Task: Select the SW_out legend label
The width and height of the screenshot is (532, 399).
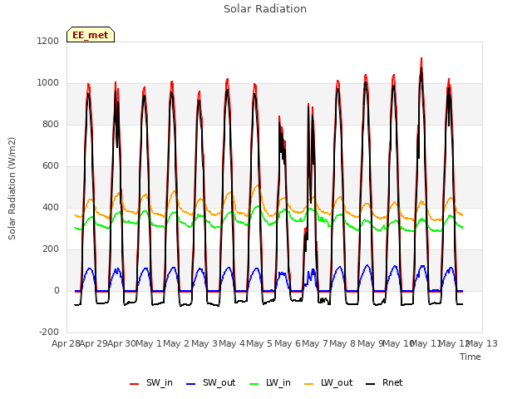Action: pos(219,382)
